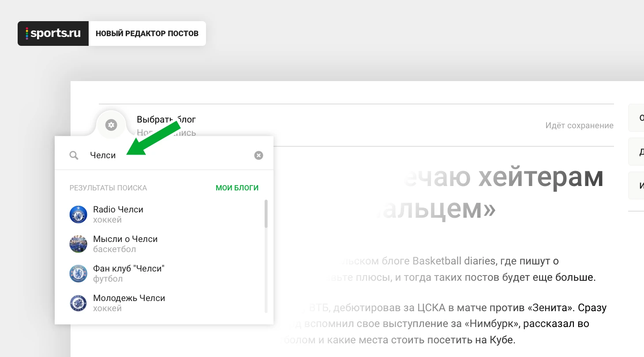Click the хоккей label under Молодежь Челси
The width and height of the screenshot is (644, 357).
coord(107,309)
